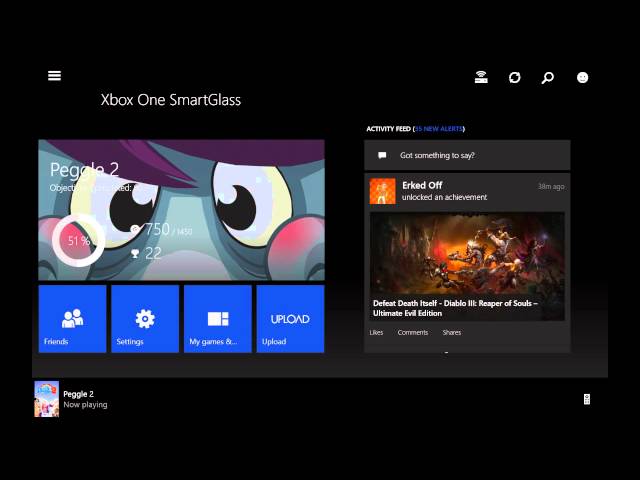Viewport: 640px width, 480px height.
Task: Click the 'Got something to say?' field
Action: [x=467, y=155]
